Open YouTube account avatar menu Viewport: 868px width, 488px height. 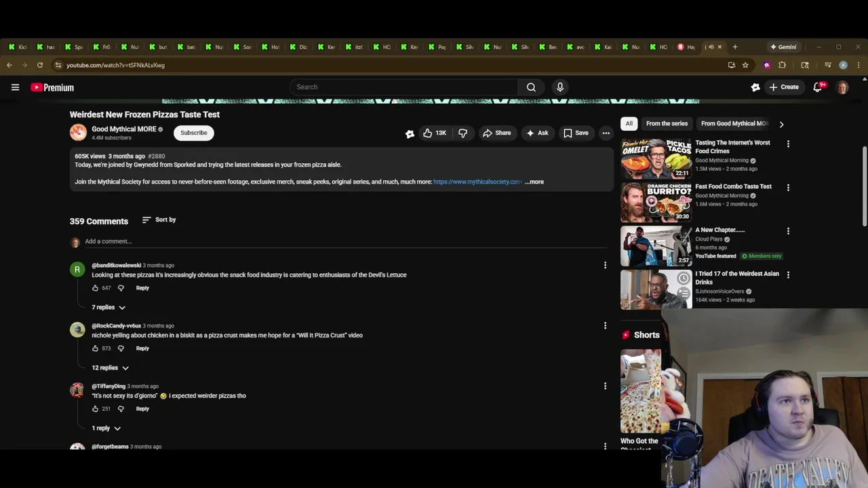842,87
